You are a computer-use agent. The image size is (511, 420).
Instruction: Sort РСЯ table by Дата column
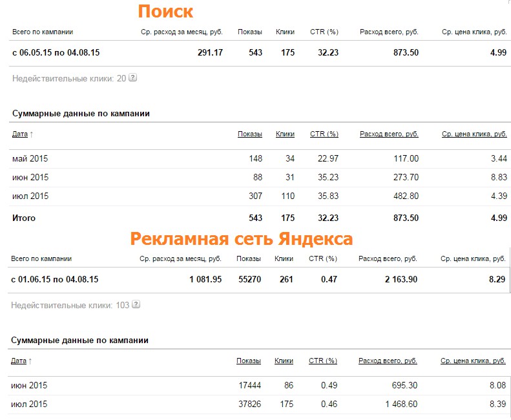point(19,361)
